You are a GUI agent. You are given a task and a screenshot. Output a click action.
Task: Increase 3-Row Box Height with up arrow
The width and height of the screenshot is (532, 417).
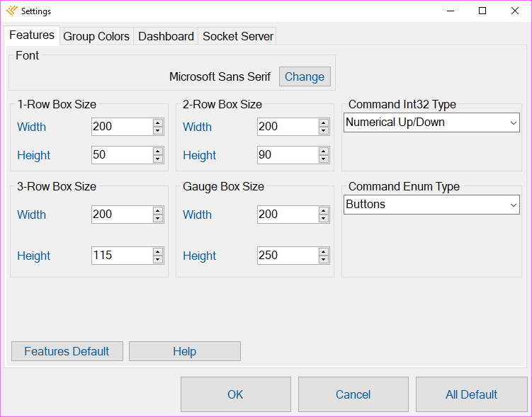click(158, 252)
